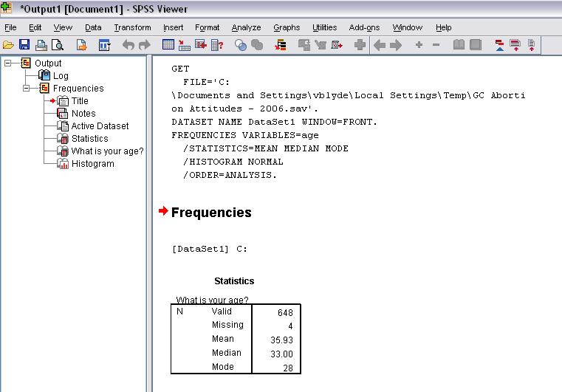Viewport: 562px width, 392px height.
Task: Collapse the Output tree node
Action: [8, 63]
